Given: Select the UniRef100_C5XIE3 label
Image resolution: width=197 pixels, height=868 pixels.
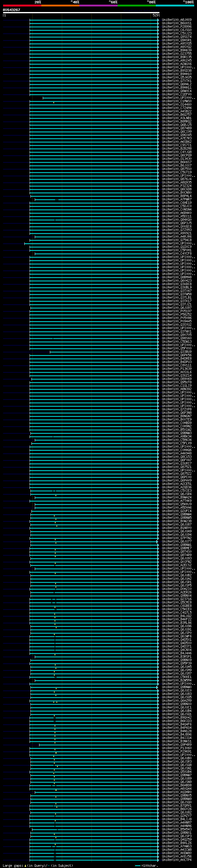Looking at the screenshot, I should (176, 491).
